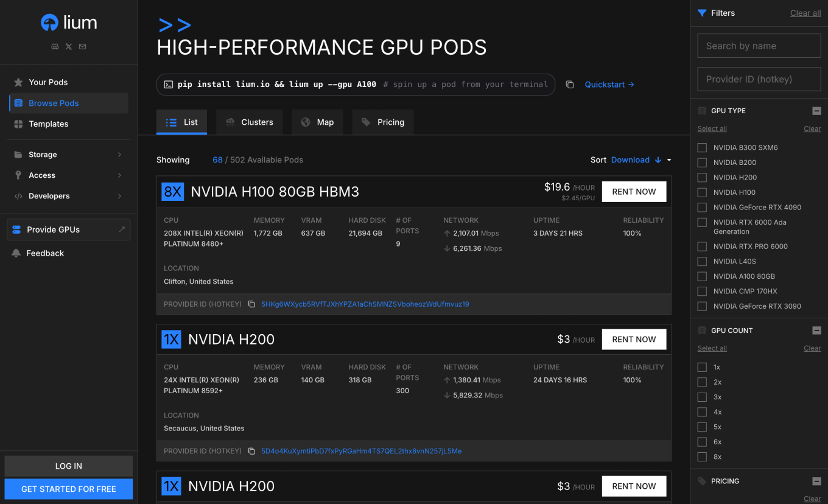The image size is (828, 504).
Task: Copy provider ID of Secaucus H200 pod
Action: point(251,451)
